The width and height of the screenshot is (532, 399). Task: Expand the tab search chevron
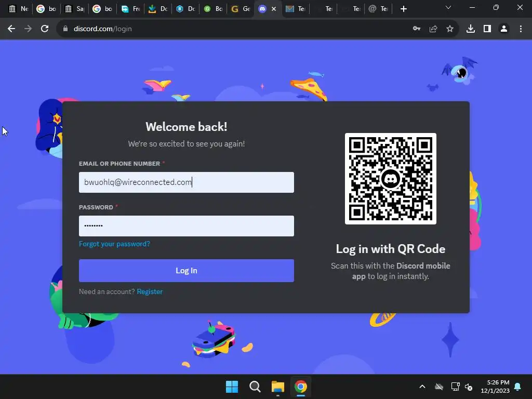coord(448,7)
